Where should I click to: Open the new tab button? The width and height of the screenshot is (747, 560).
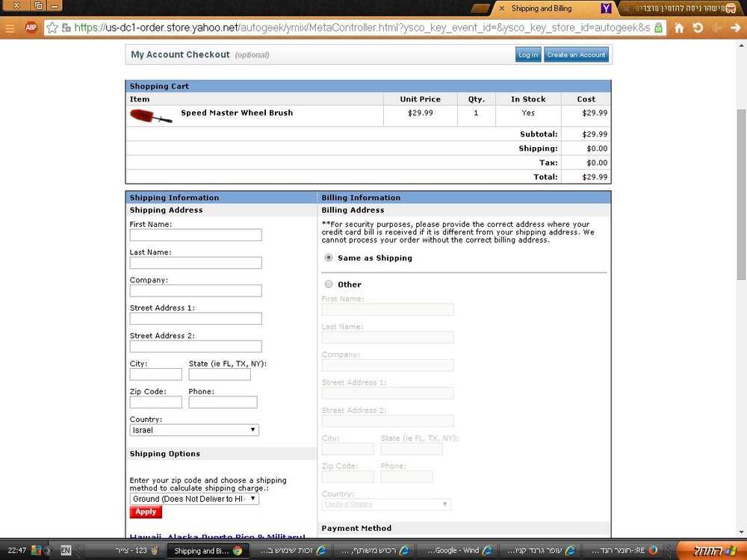coord(480,8)
